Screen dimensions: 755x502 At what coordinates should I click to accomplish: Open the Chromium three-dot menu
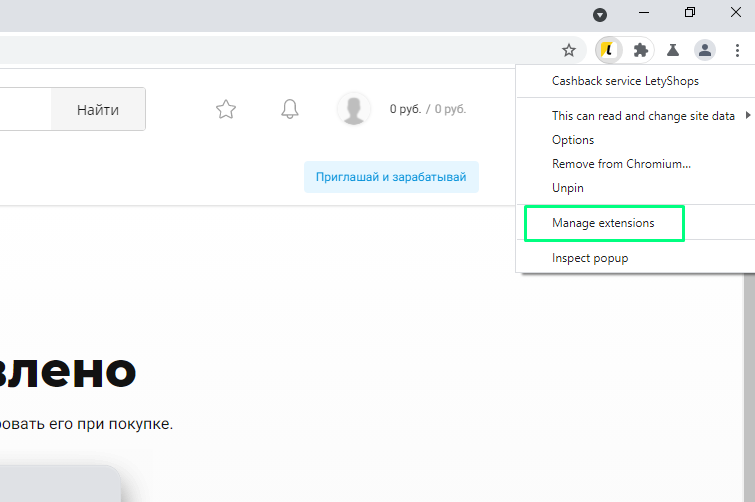737,50
